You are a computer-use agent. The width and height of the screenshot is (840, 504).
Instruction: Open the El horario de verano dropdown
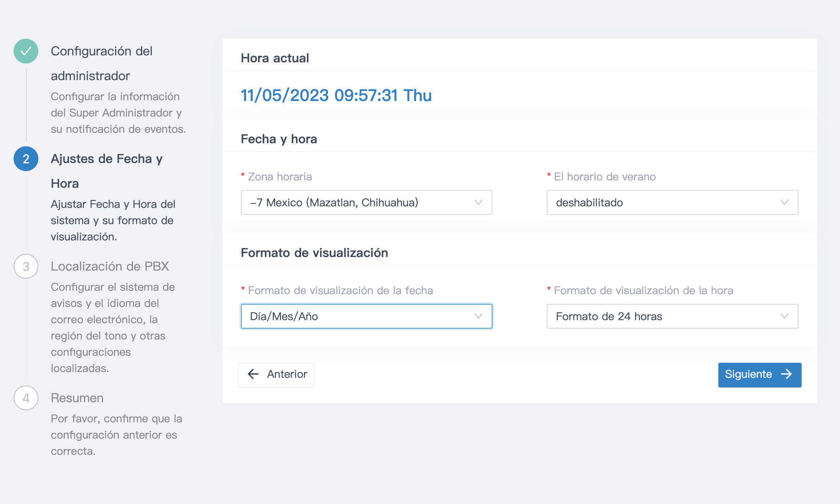tap(672, 202)
